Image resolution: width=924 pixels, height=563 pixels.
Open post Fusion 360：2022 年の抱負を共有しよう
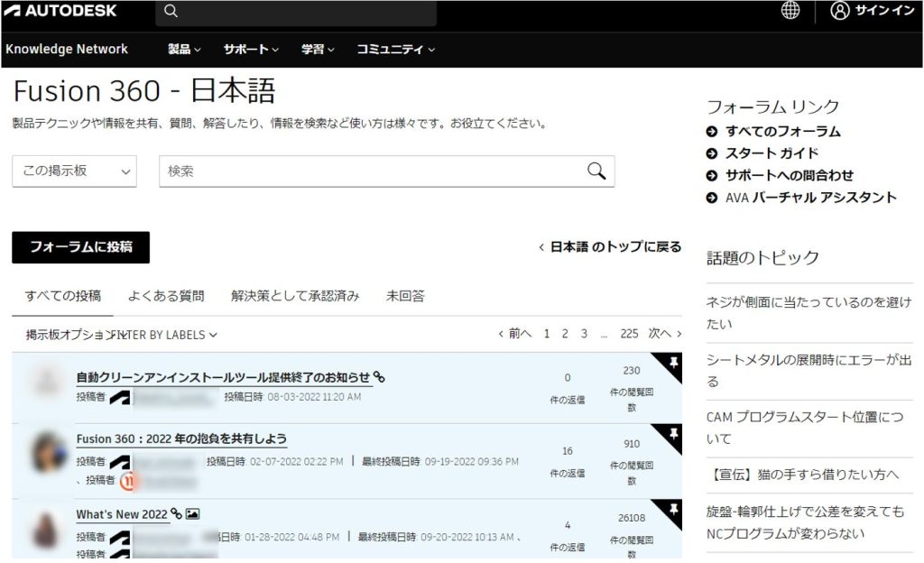tap(181, 438)
